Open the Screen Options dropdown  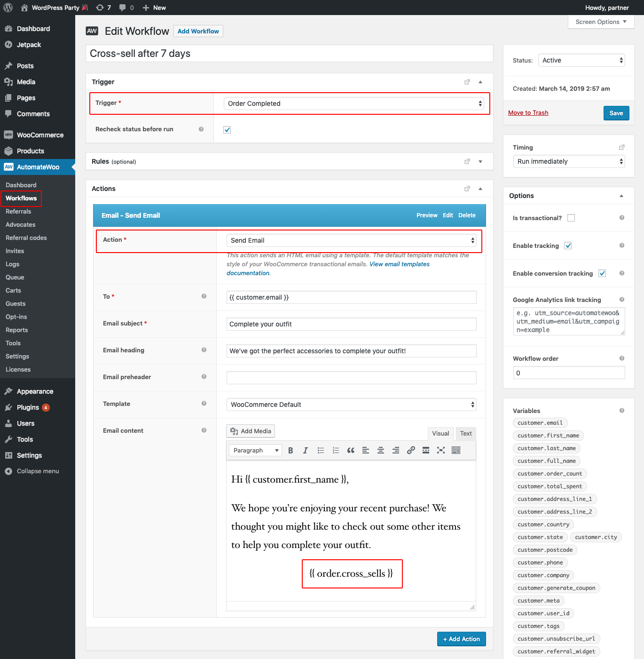pos(601,22)
